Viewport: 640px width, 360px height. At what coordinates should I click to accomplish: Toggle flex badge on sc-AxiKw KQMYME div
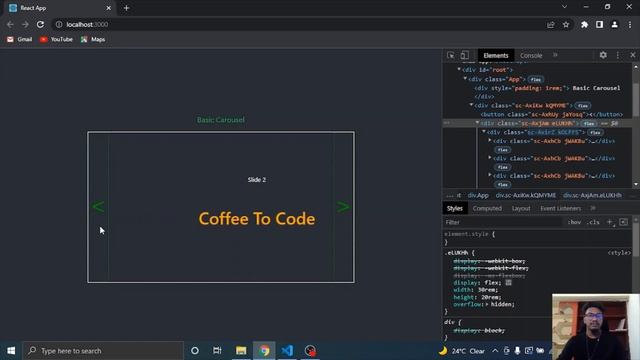pos(582,106)
